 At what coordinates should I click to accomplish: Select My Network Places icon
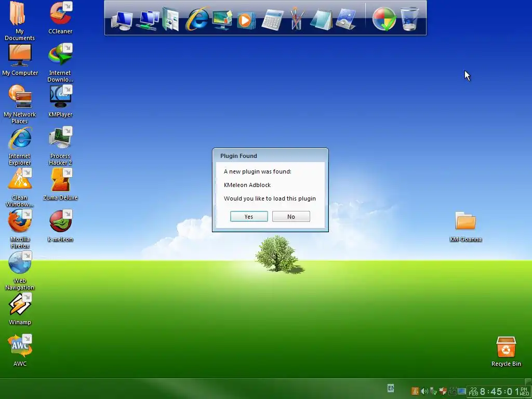click(20, 104)
